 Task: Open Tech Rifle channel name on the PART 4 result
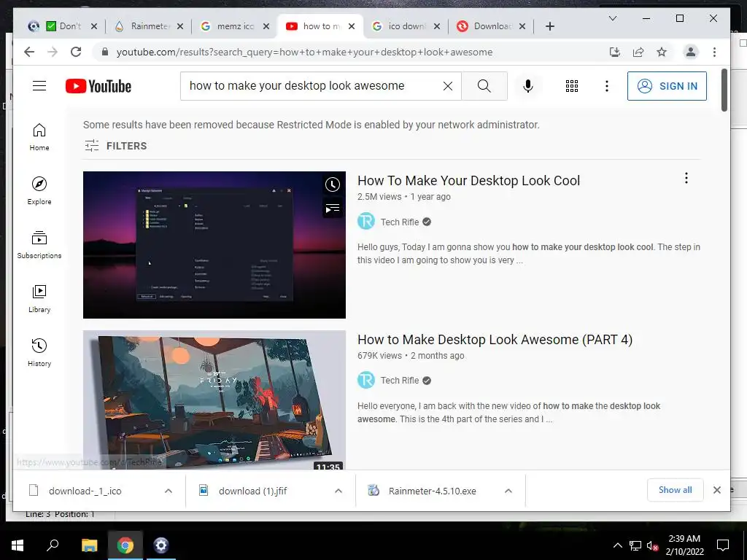[x=399, y=381]
